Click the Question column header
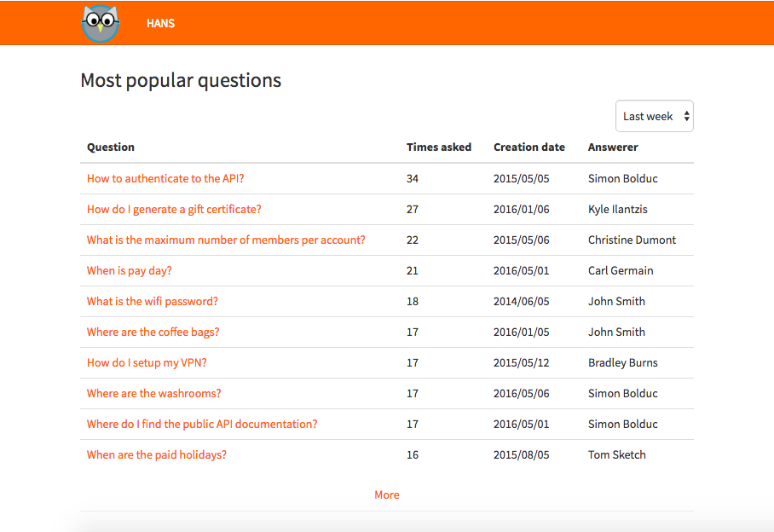Image resolution: width=774 pixels, height=532 pixels. click(111, 147)
